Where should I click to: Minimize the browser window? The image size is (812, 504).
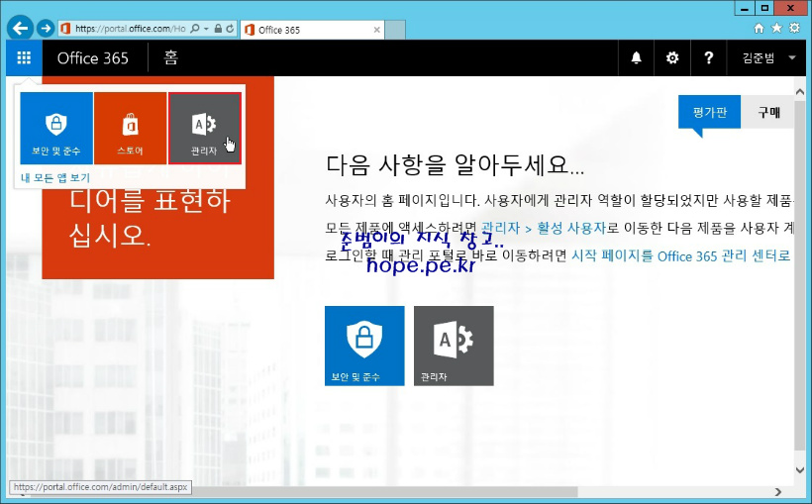pos(746,8)
